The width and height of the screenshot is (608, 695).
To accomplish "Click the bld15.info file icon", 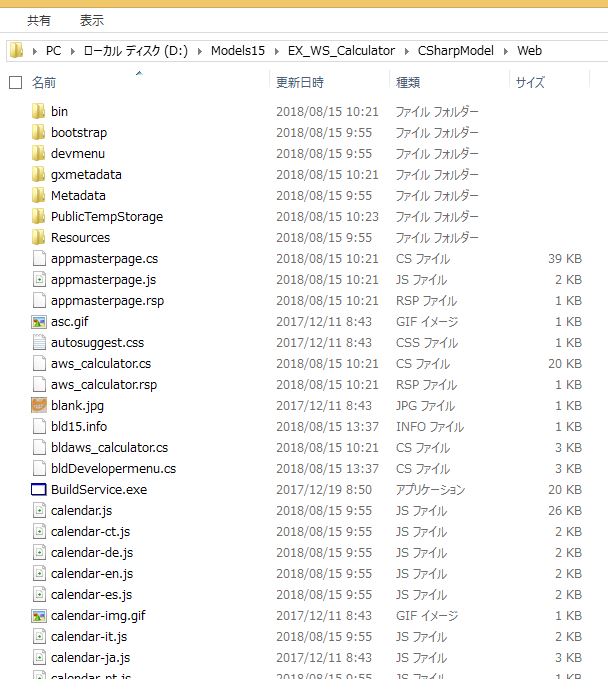I will coord(39,426).
